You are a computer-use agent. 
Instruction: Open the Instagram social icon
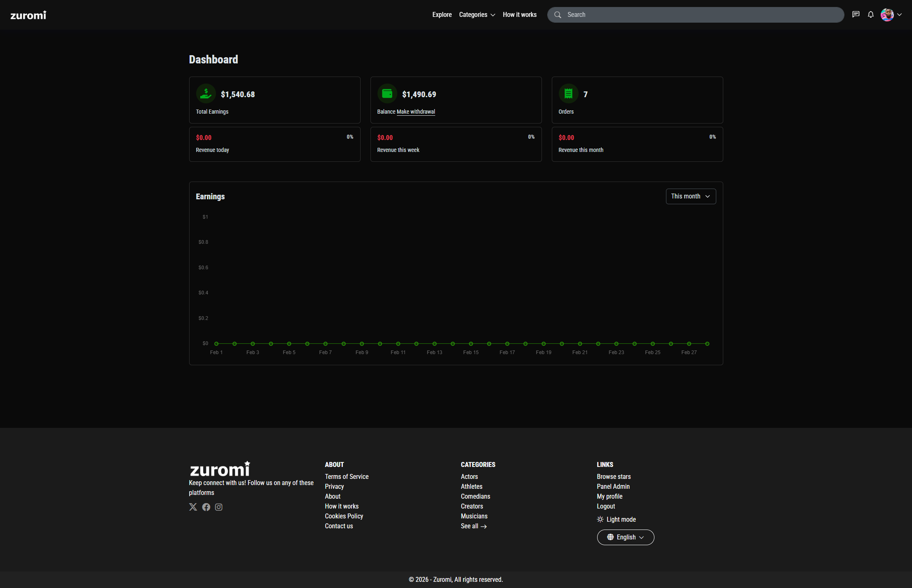[219, 507]
